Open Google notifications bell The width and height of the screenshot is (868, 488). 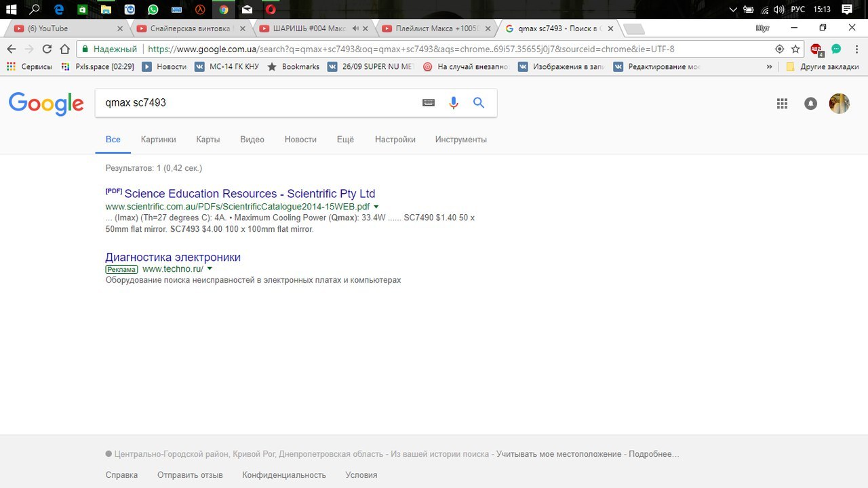(x=810, y=104)
